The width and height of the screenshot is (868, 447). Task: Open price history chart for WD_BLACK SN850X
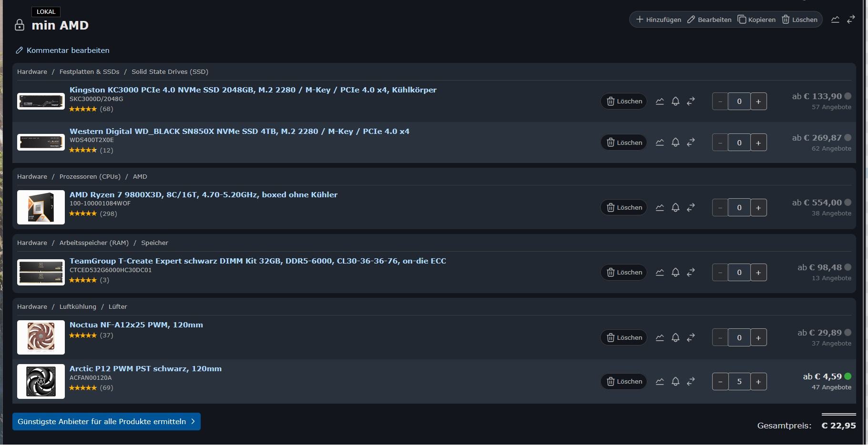tap(660, 142)
